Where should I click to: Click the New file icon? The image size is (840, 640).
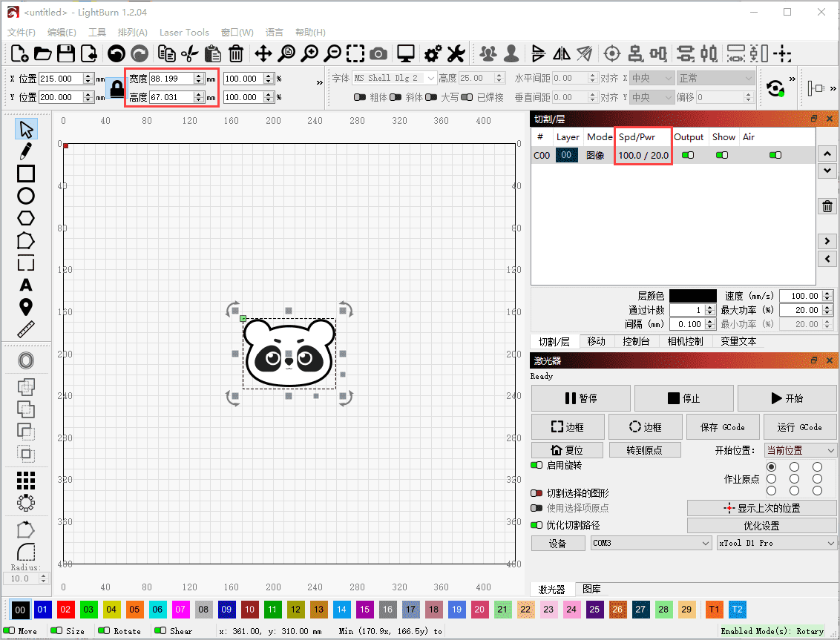tap(19, 53)
